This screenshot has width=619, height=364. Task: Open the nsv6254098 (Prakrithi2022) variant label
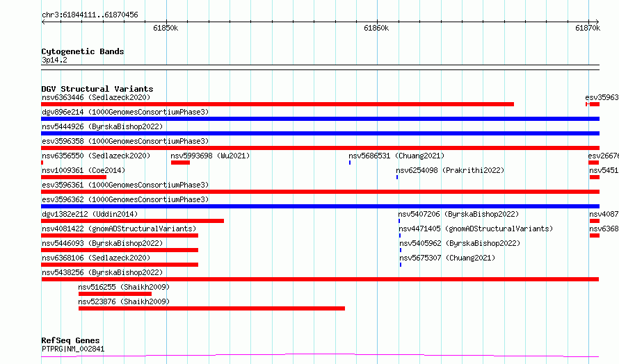click(x=450, y=170)
